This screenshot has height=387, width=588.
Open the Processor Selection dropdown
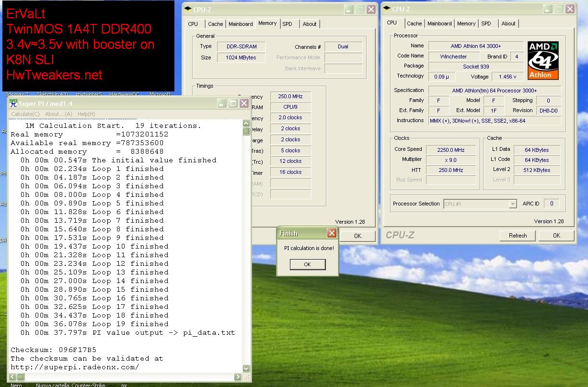click(x=480, y=204)
